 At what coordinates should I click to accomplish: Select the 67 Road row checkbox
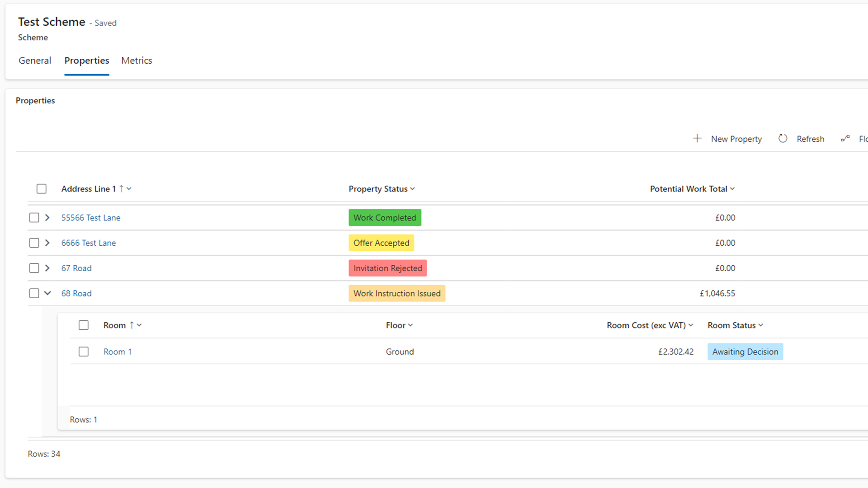coord(34,268)
